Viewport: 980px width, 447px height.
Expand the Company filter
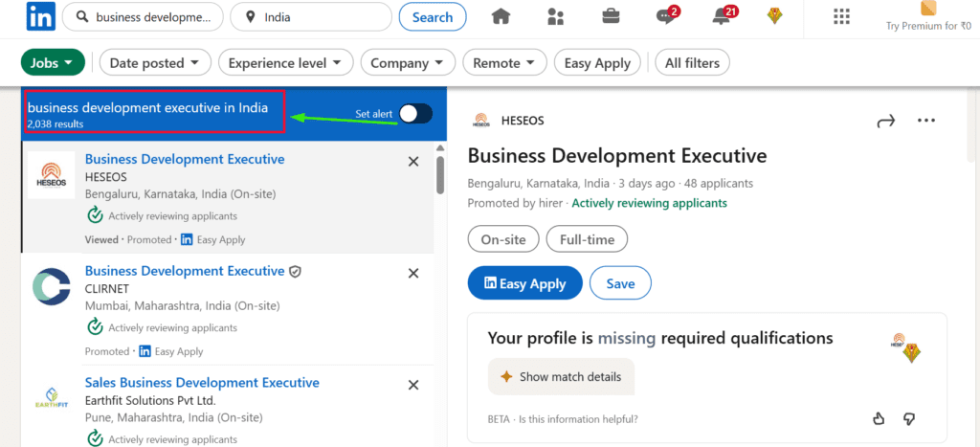pyautogui.click(x=408, y=62)
